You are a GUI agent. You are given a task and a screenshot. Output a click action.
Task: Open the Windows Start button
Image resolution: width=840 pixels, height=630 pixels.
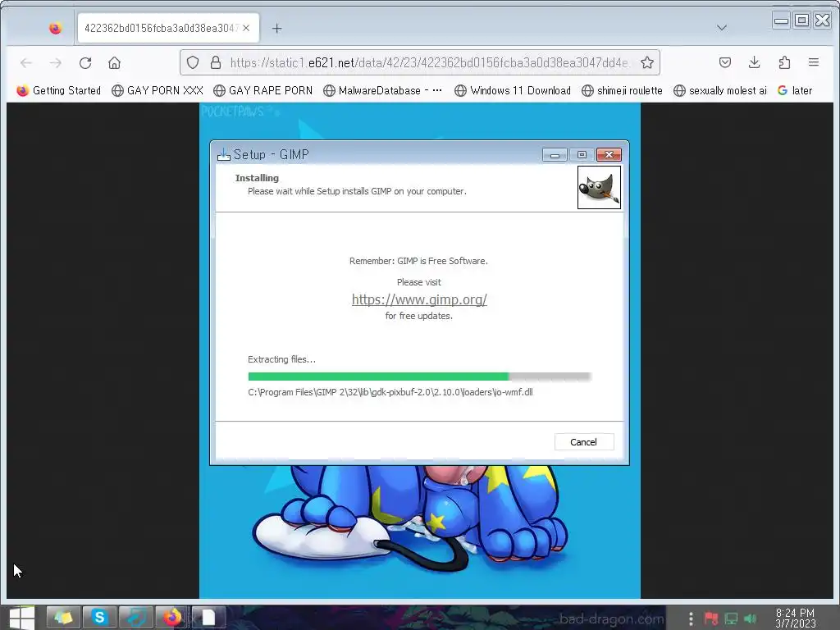pyautogui.click(x=21, y=618)
